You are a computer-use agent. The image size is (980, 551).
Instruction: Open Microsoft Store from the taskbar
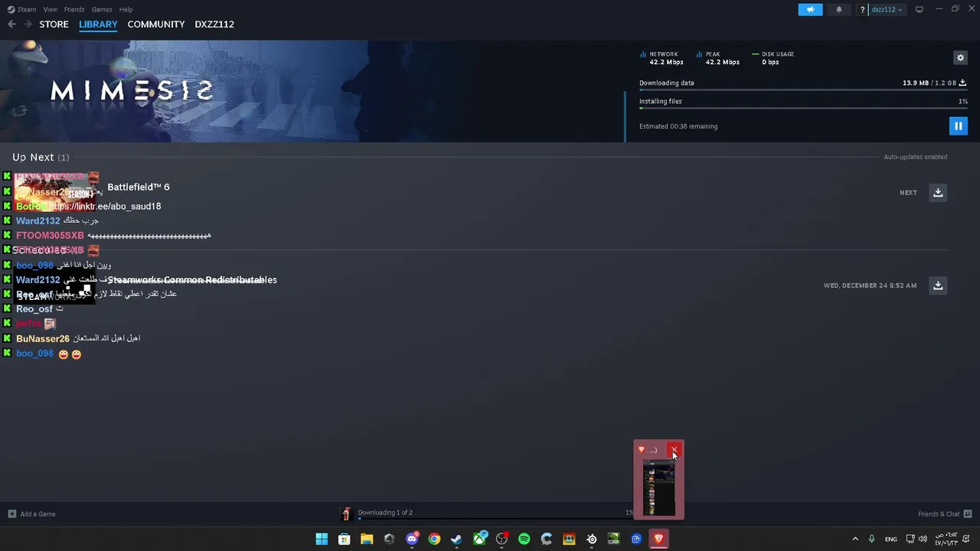click(345, 539)
